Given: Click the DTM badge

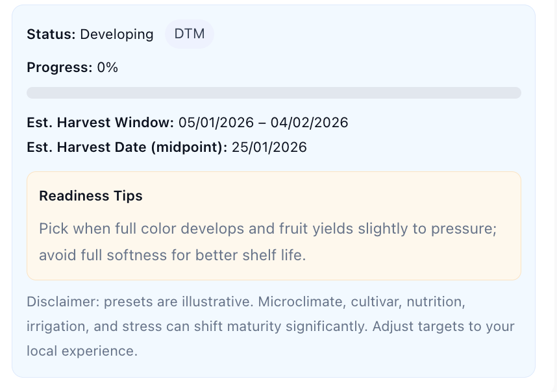Looking at the screenshot, I should pyautogui.click(x=190, y=34).
